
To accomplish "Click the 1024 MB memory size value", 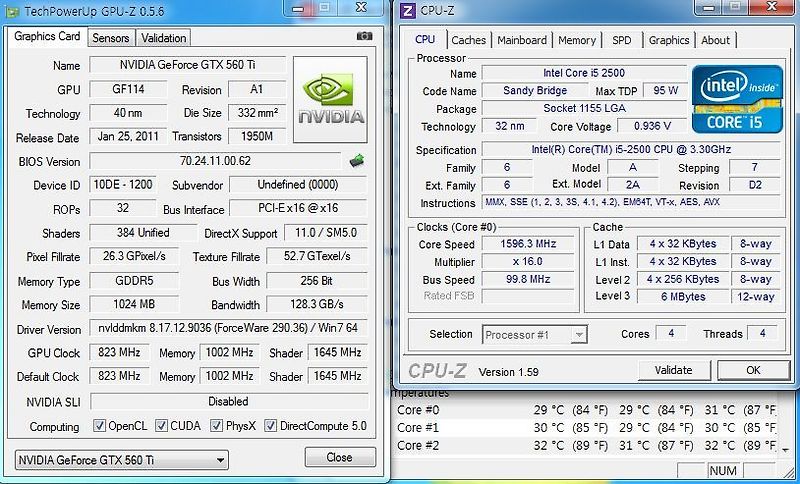I will (134, 304).
